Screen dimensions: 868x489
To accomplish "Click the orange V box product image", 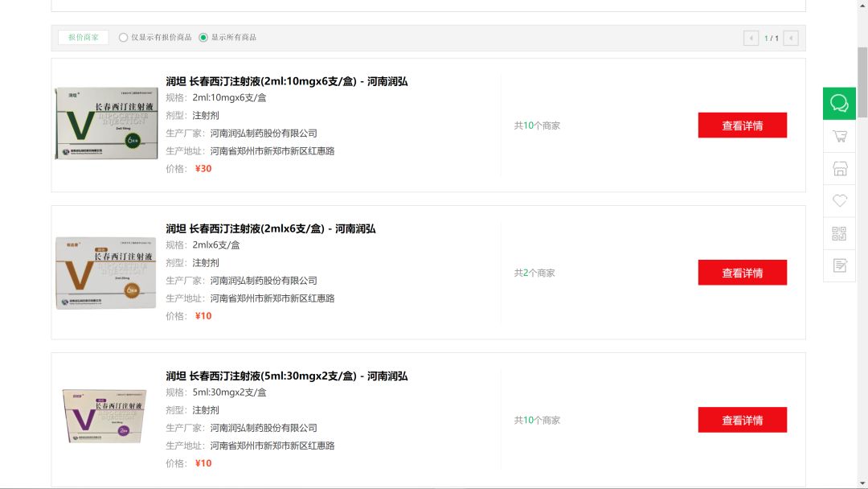I will (x=106, y=273).
